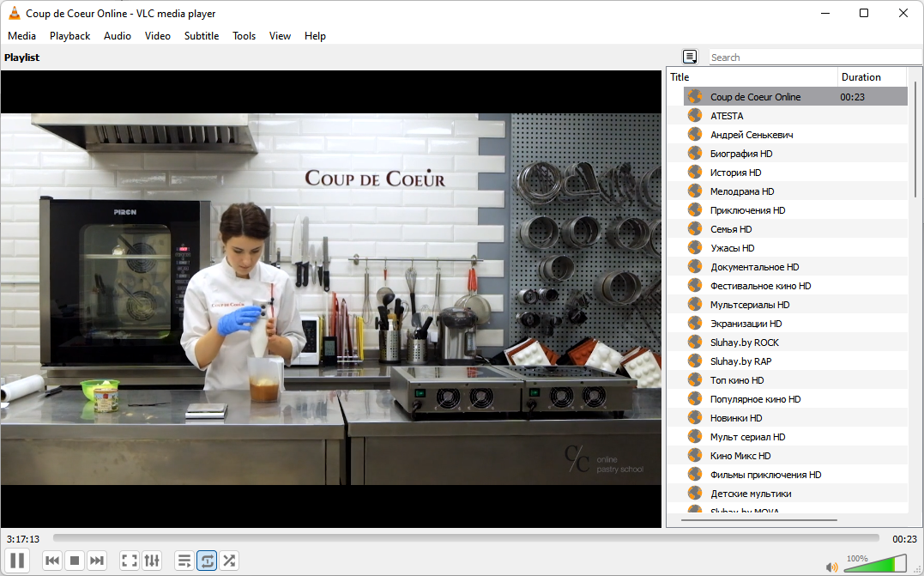
Task: Sort playlist by the Duration column
Action: coord(873,77)
